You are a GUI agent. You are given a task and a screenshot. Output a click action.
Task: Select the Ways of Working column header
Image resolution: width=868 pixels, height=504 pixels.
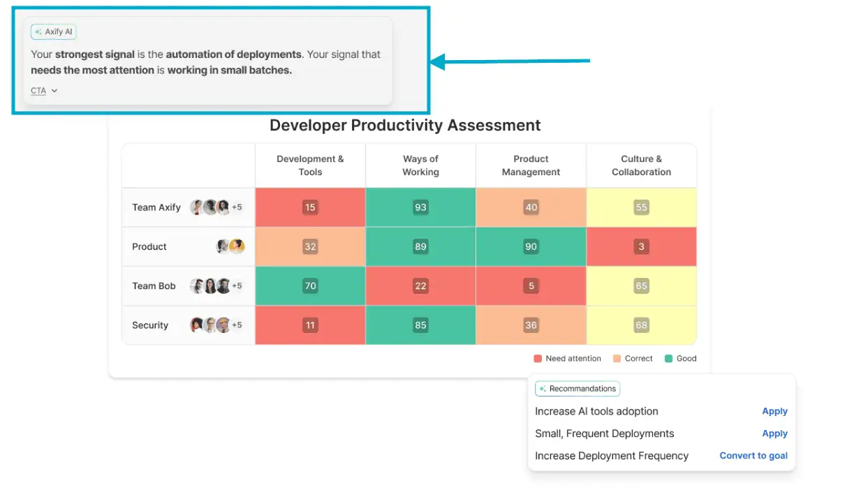click(420, 165)
